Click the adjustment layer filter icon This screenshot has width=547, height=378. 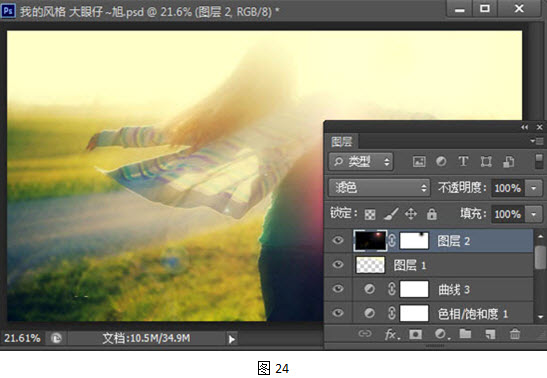(x=441, y=161)
